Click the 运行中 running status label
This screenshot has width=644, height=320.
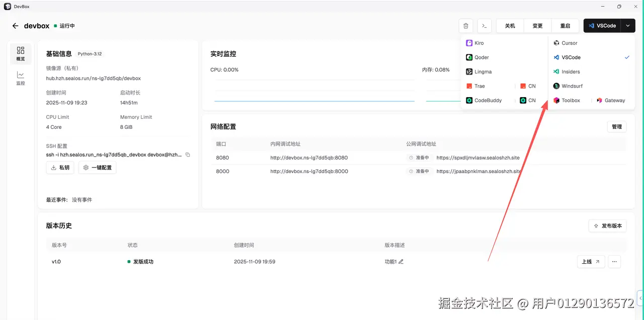[67, 26]
